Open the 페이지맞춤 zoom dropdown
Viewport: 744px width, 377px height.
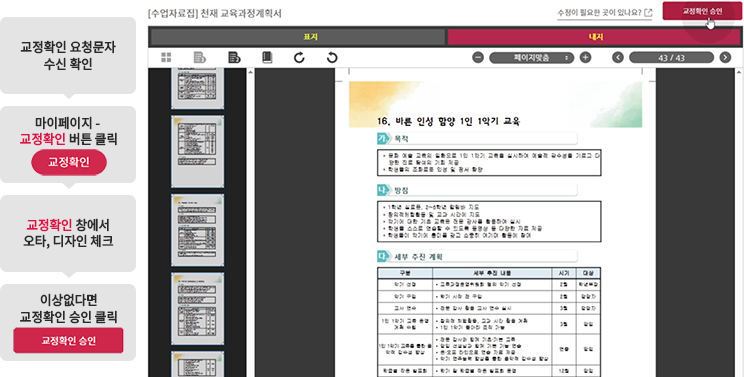tap(531, 58)
